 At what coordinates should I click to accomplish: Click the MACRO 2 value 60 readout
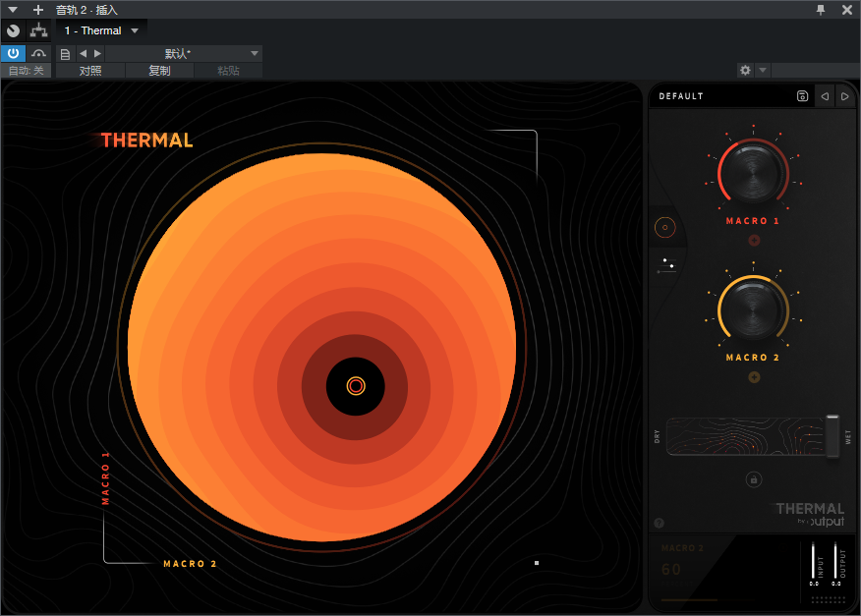pyautogui.click(x=671, y=570)
